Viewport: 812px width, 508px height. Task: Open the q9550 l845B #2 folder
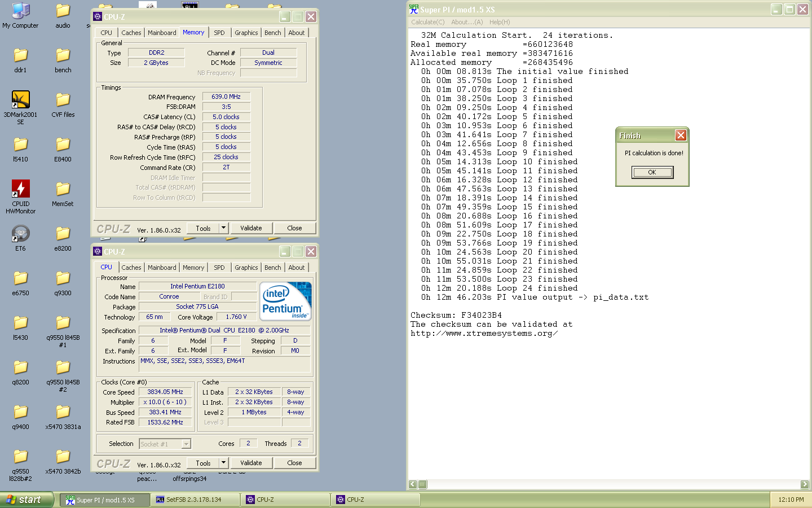(63, 368)
